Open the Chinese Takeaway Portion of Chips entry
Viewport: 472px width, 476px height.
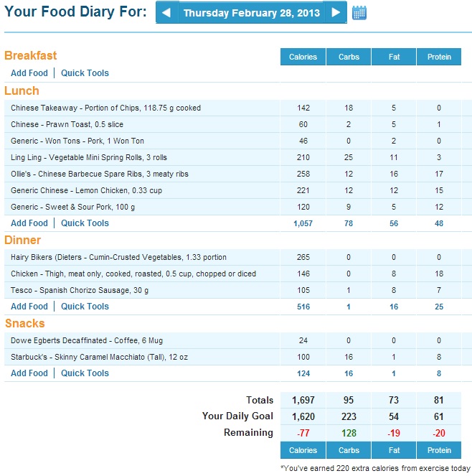105,108
